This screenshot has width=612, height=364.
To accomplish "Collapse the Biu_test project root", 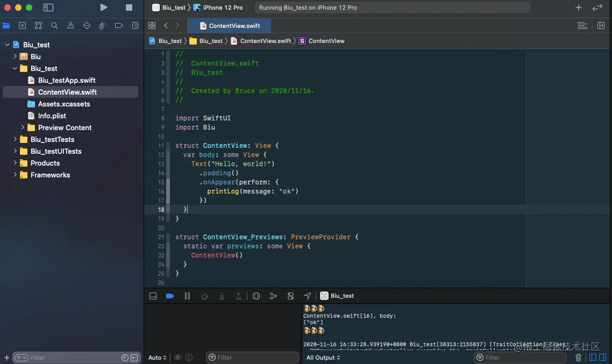I will click(7, 45).
